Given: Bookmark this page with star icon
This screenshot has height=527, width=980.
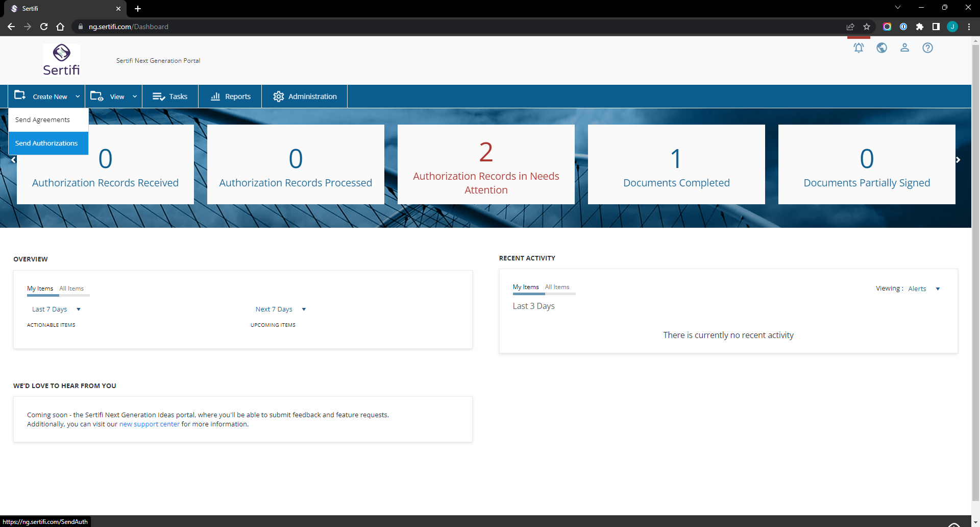Looking at the screenshot, I should pos(867,27).
